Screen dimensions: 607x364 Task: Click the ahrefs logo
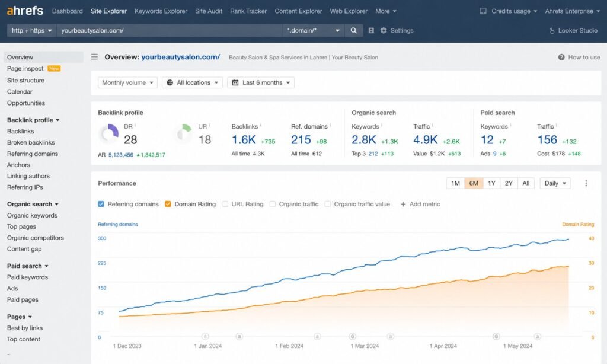pyautogui.click(x=25, y=11)
